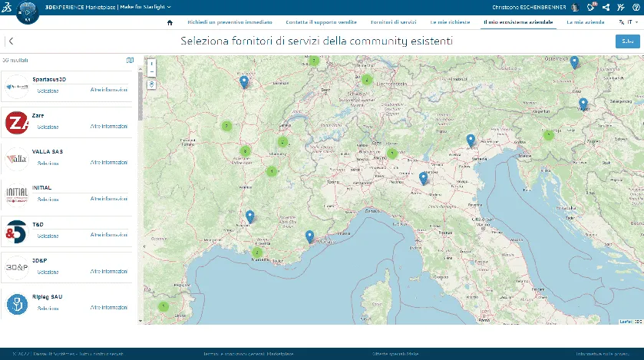Image resolution: width=644 pixels, height=360 pixels.
Task: Zoom out the map with the minus button
Action: tap(151, 72)
